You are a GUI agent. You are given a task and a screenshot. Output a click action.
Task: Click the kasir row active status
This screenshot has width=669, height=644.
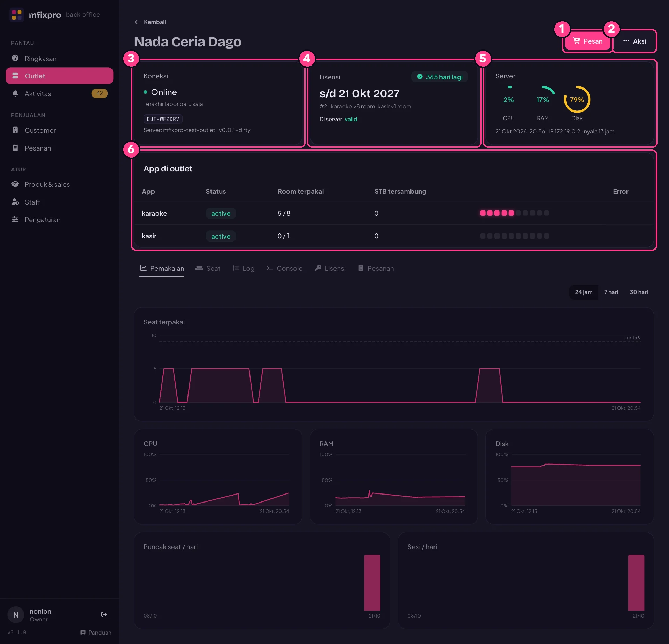coord(221,236)
